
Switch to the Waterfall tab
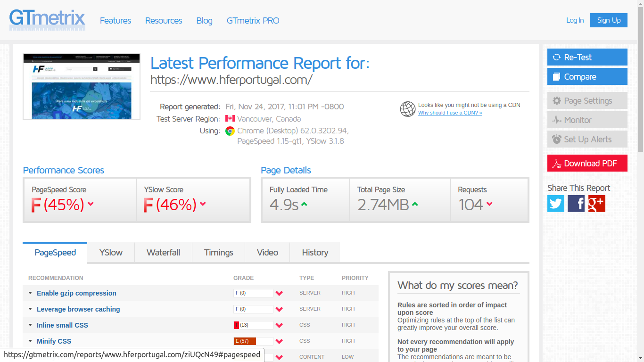163,252
